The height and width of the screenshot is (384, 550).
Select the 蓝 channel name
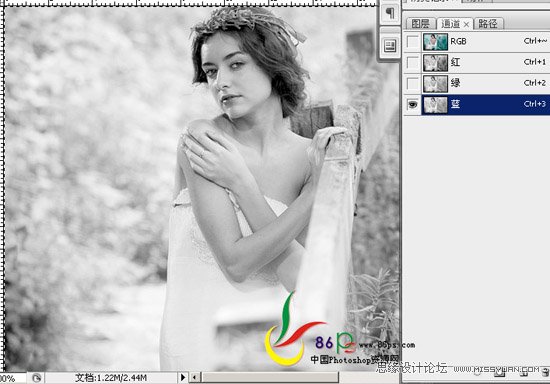[455, 104]
